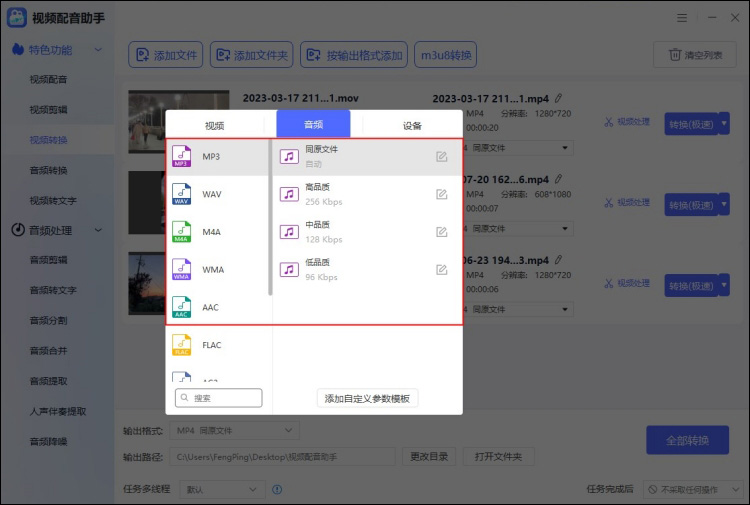Screen dimensions: 750x505
Task: Switch to the 视频 tab
Action: tap(214, 125)
